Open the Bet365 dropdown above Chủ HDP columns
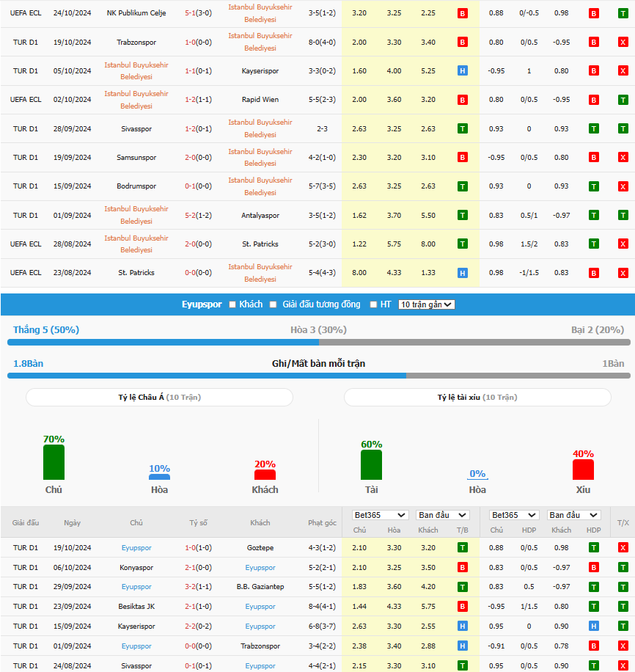 click(x=515, y=515)
